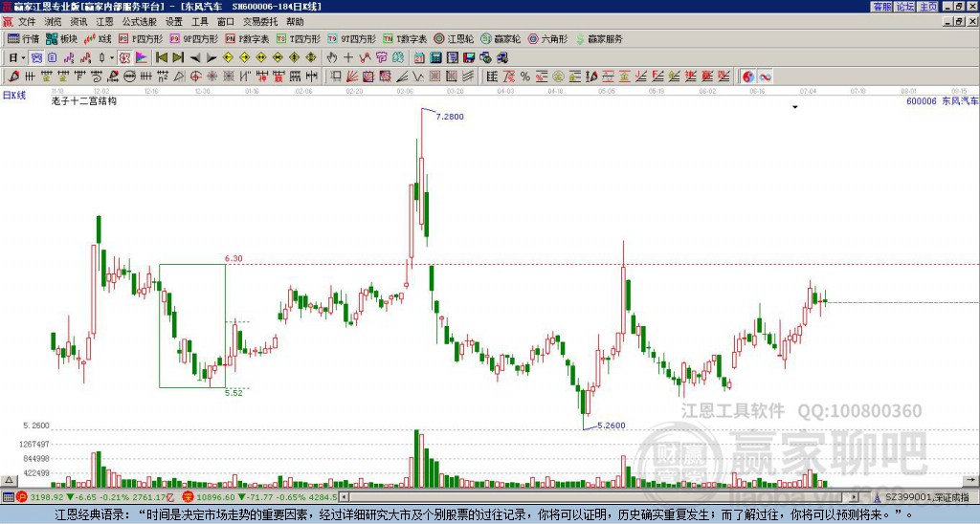The image size is (980, 524).
Task: Click the 论坛 forum button
Action: point(905,7)
